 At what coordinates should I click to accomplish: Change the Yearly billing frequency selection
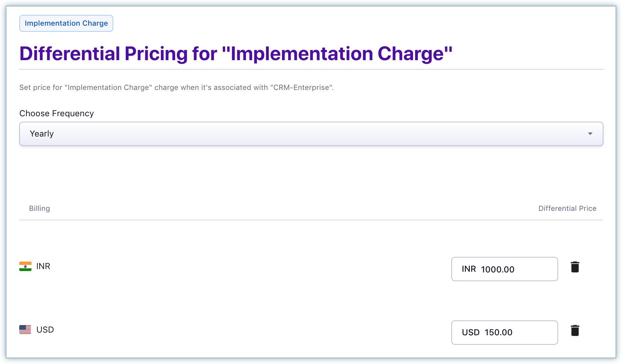(x=311, y=134)
